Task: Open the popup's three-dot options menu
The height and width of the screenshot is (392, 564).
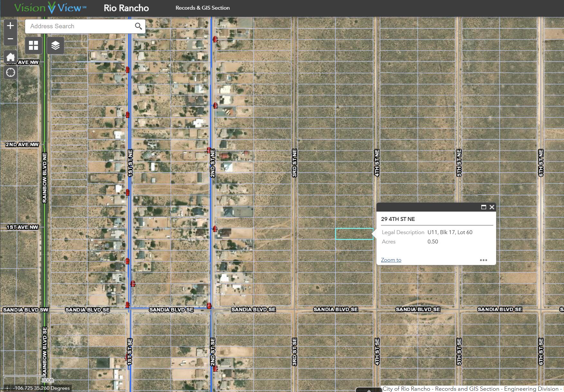Action: point(483,260)
